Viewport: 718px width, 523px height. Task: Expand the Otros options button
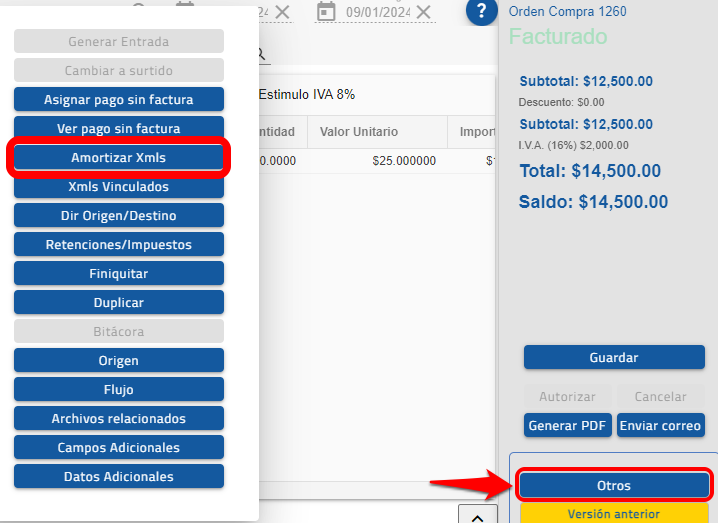(614, 486)
